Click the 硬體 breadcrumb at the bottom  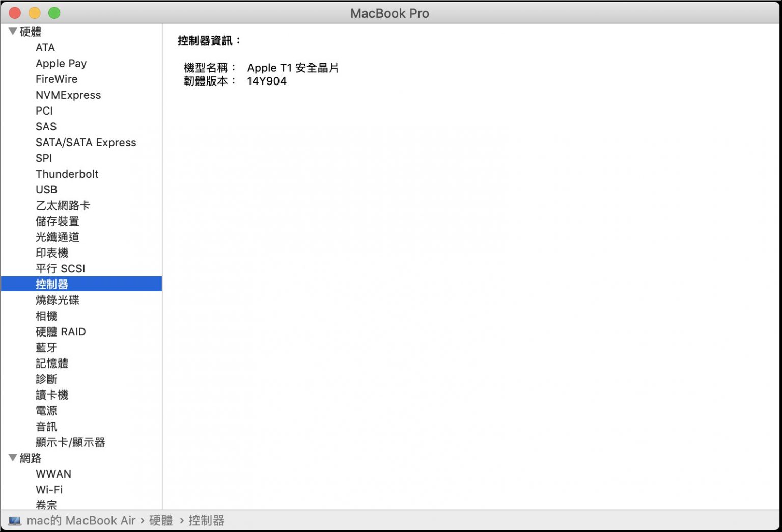160,520
